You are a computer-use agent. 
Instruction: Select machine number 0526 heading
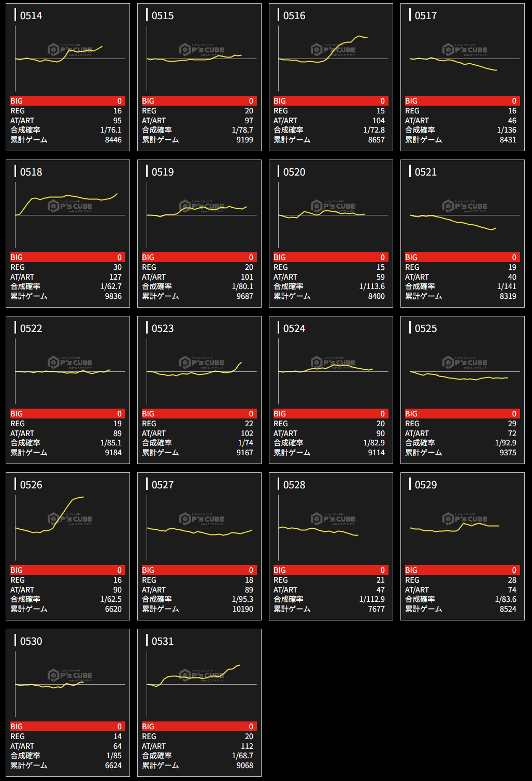pos(31,485)
